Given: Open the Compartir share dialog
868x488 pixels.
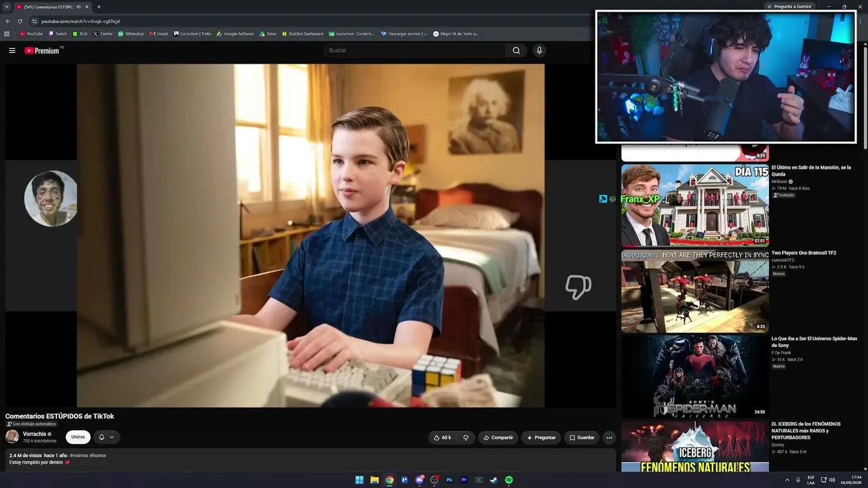Looking at the screenshot, I should click(x=498, y=438).
